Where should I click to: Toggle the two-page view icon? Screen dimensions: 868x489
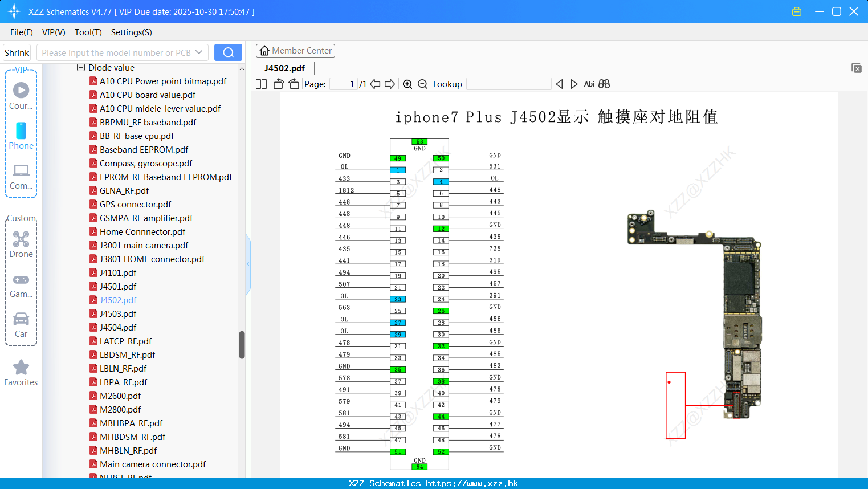(x=261, y=84)
